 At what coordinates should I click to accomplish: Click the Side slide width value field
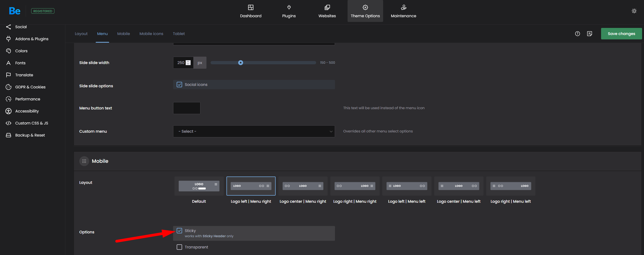click(183, 63)
